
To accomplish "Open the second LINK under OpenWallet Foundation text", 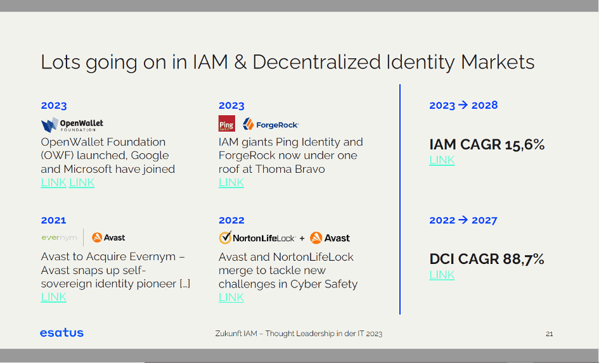I will click(x=82, y=182).
